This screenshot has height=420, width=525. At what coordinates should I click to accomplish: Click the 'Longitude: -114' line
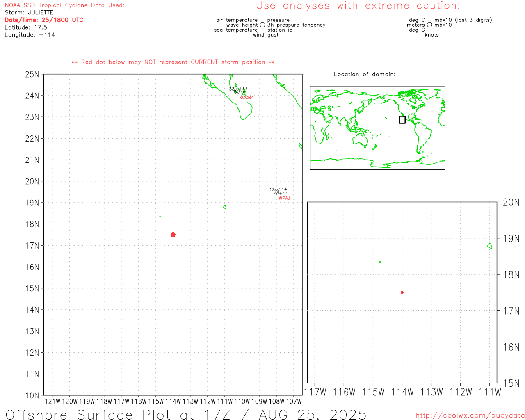30,35
